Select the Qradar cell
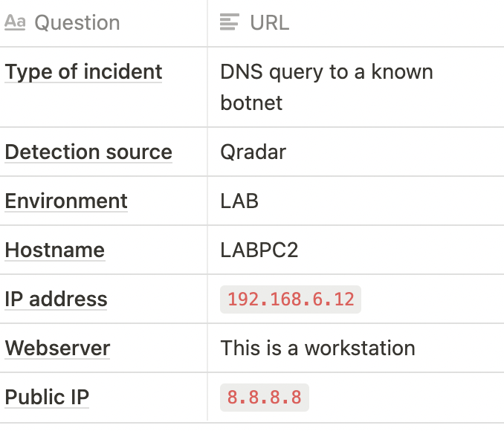The height and width of the screenshot is (431, 504). pyautogui.click(x=356, y=152)
